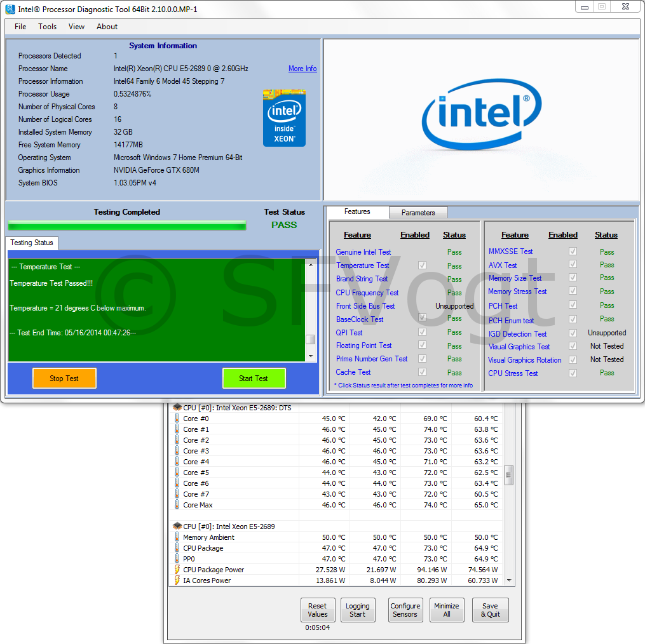Viewport: 645px width, 644px height.
Task: Click Not Tested status of Visual Graphics Test
Action: pos(607,346)
